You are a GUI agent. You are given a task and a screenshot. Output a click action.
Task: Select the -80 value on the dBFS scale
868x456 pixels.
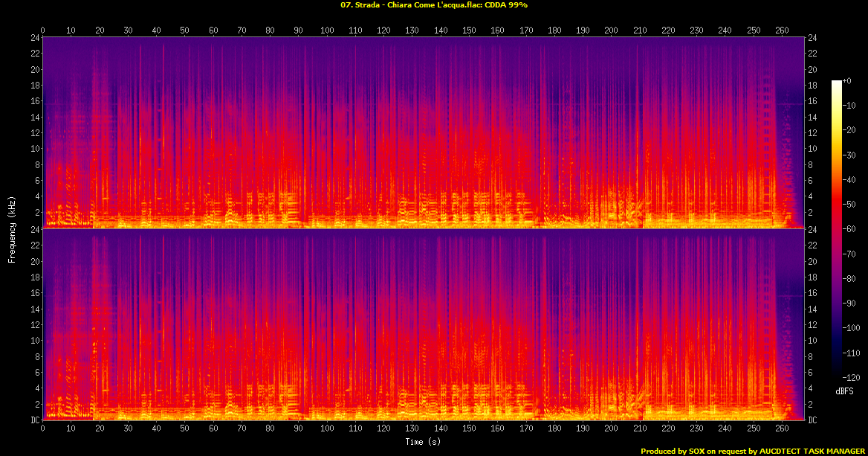(849, 279)
